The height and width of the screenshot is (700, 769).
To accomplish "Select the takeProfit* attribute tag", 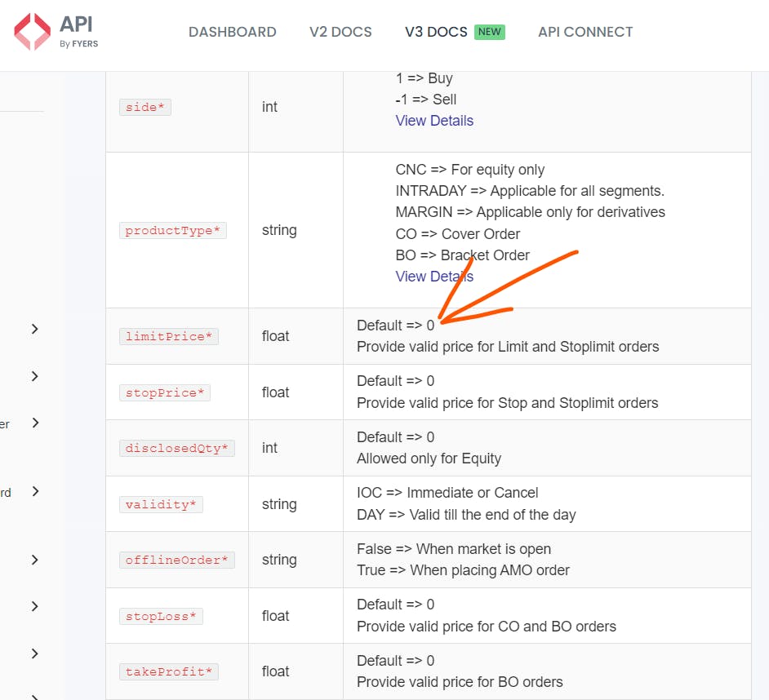I will [168, 671].
